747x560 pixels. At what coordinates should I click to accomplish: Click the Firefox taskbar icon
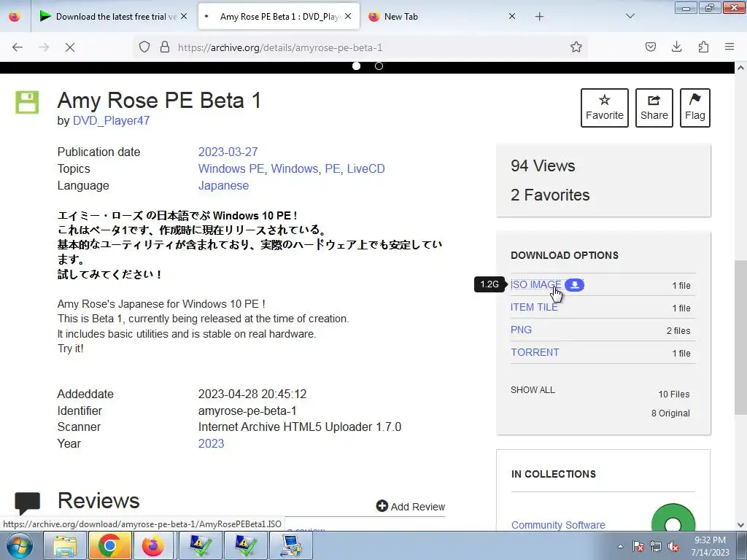coord(153,545)
